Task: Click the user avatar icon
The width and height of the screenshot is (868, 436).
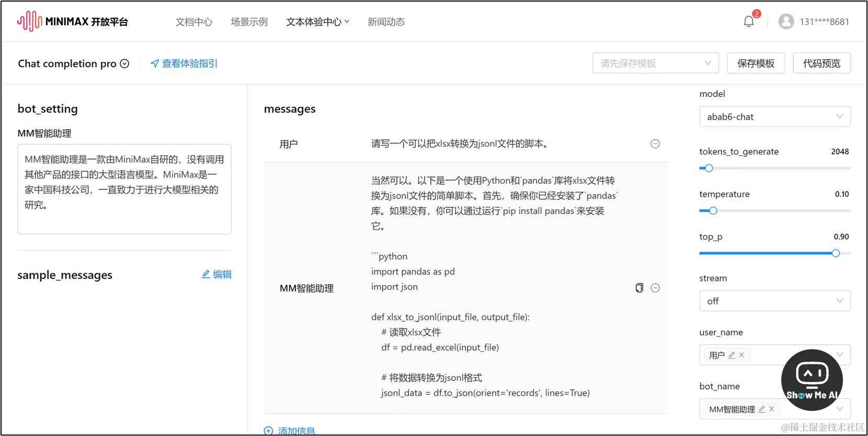Action: (x=786, y=21)
